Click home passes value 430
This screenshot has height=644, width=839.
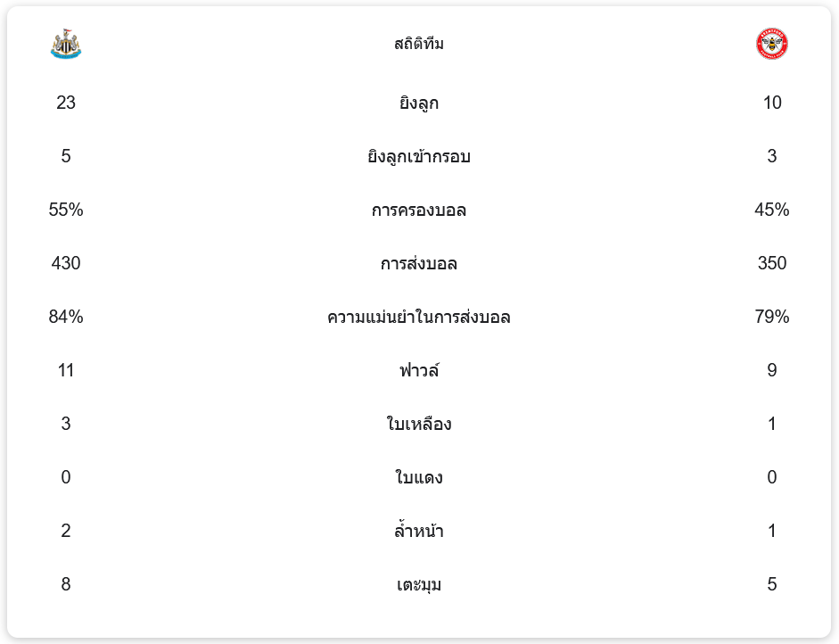66,263
